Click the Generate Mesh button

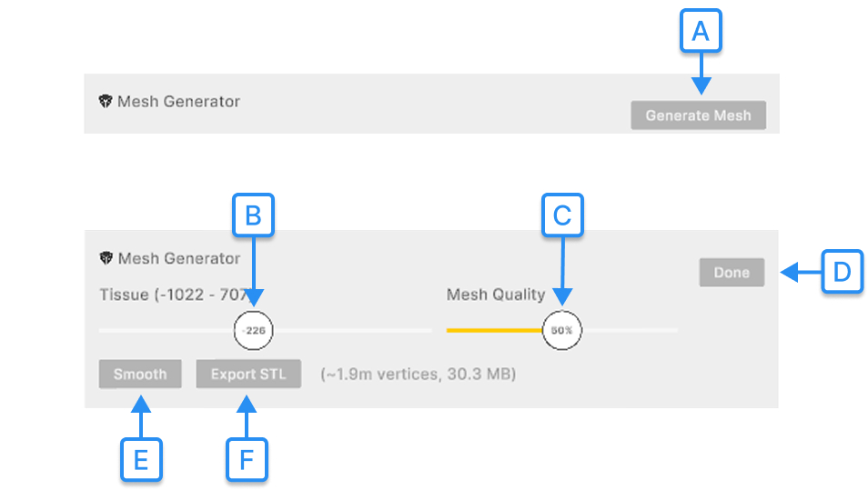[698, 115]
